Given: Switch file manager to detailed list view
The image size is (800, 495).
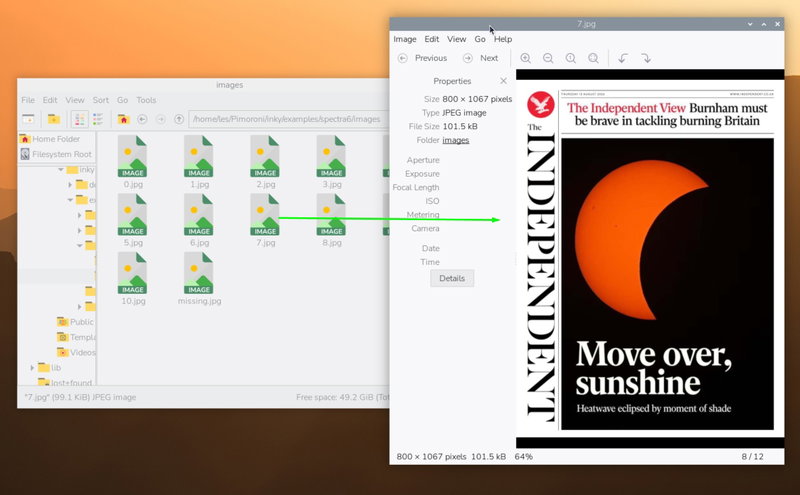Looking at the screenshot, I should 98,119.
